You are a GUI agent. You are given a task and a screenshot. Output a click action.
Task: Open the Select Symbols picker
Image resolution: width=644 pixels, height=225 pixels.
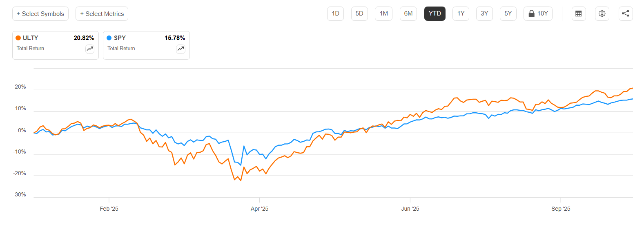(40, 14)
